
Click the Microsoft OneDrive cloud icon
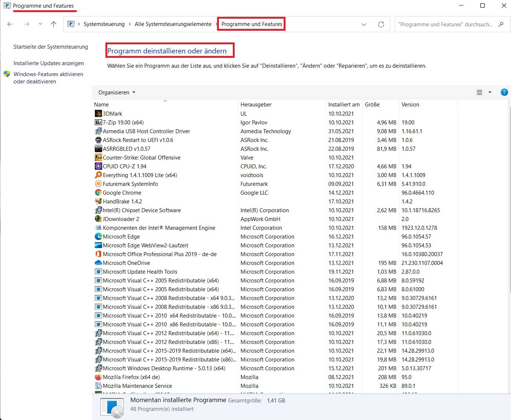(x=98, y=263)
